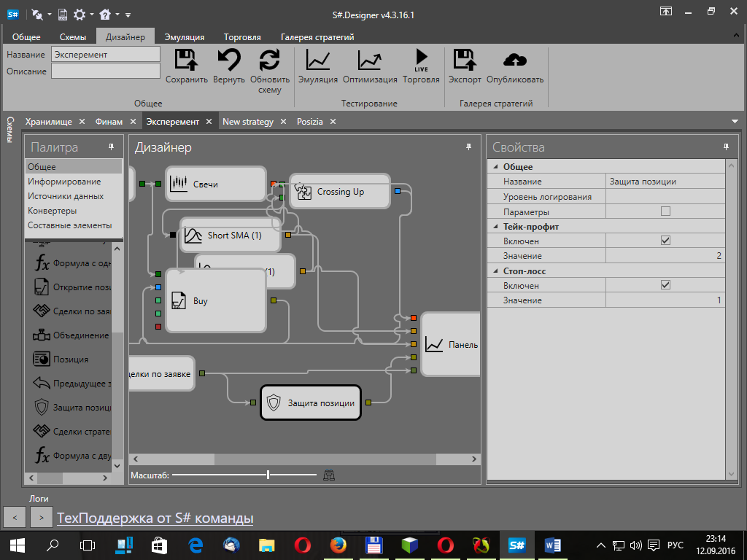Click the next message arrow button in Логи
Screen dimensions: 747x560
42,518
